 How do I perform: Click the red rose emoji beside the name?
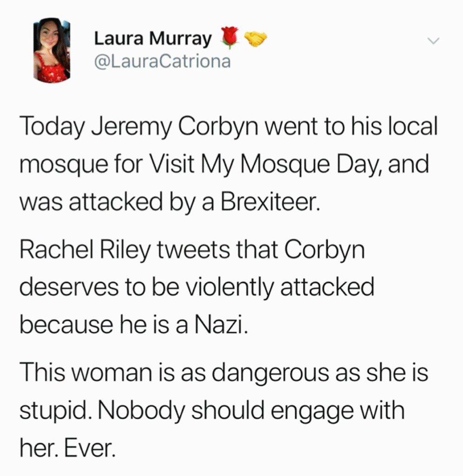229,38
